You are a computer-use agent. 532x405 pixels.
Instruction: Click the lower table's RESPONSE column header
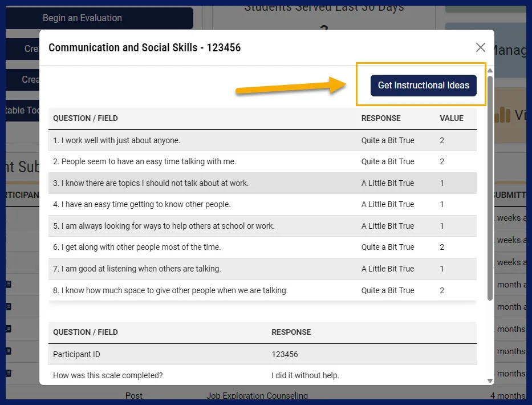pos(291,332)
